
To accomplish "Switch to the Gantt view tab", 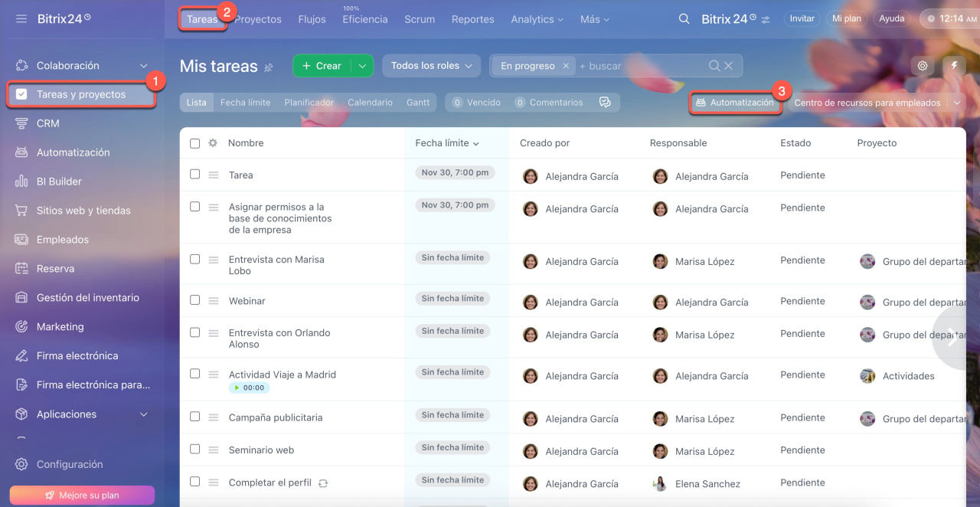I will (418, 103).
